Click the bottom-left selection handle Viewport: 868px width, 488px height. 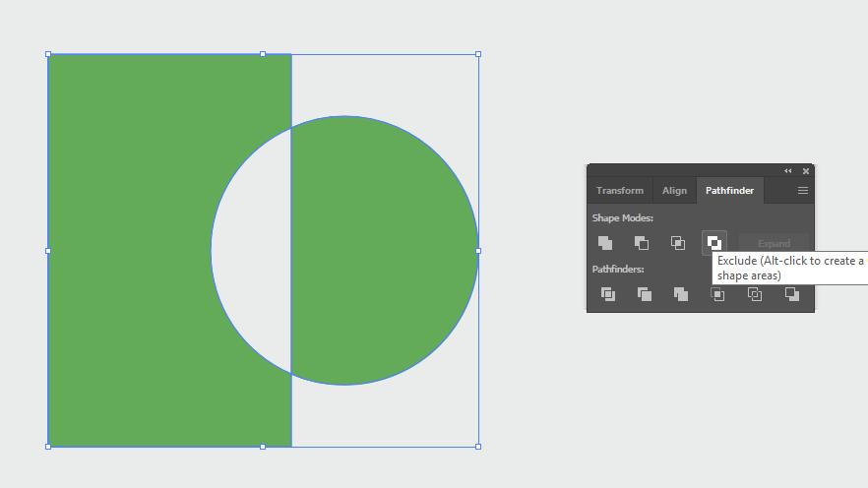pos(48,447)
